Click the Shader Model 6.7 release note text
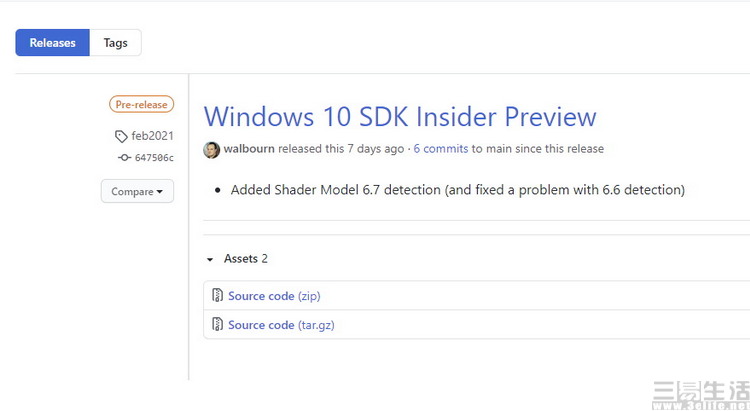This screenshot has width=750, height=411. pyautogui.click(x=457, y=190)
